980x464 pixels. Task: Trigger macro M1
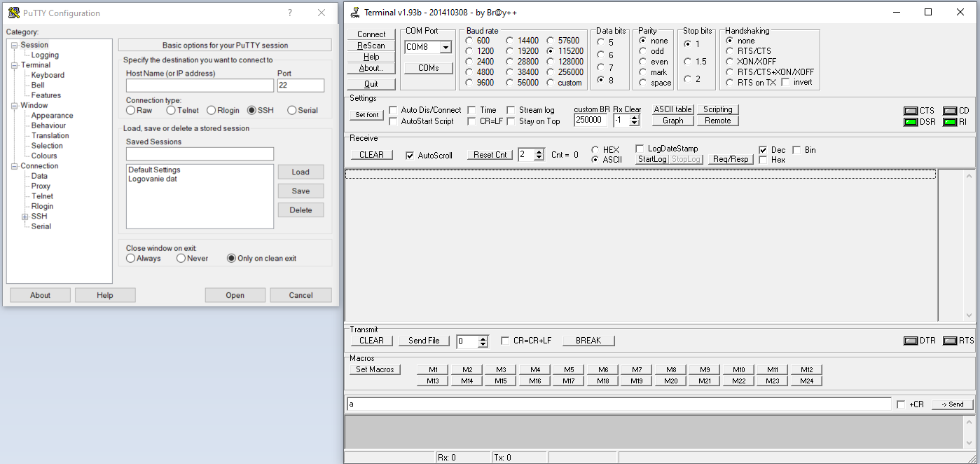(433, 369)
